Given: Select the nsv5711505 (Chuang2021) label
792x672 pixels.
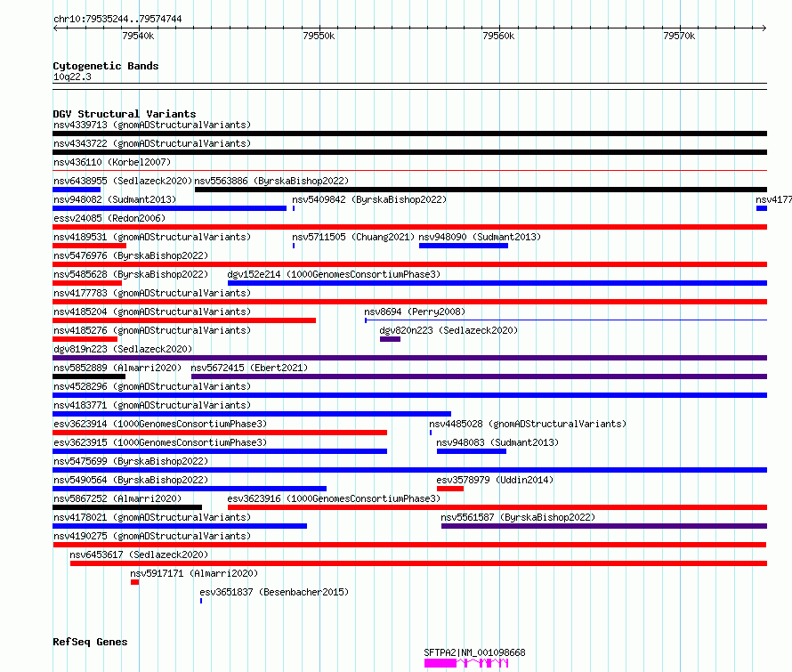Looking at the screenshot, I should tap(353, 237).
